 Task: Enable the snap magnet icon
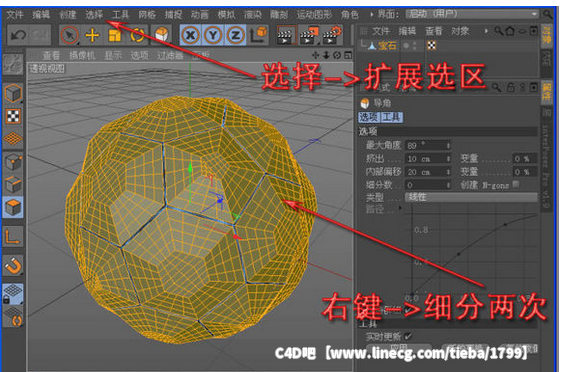(13, 266)
